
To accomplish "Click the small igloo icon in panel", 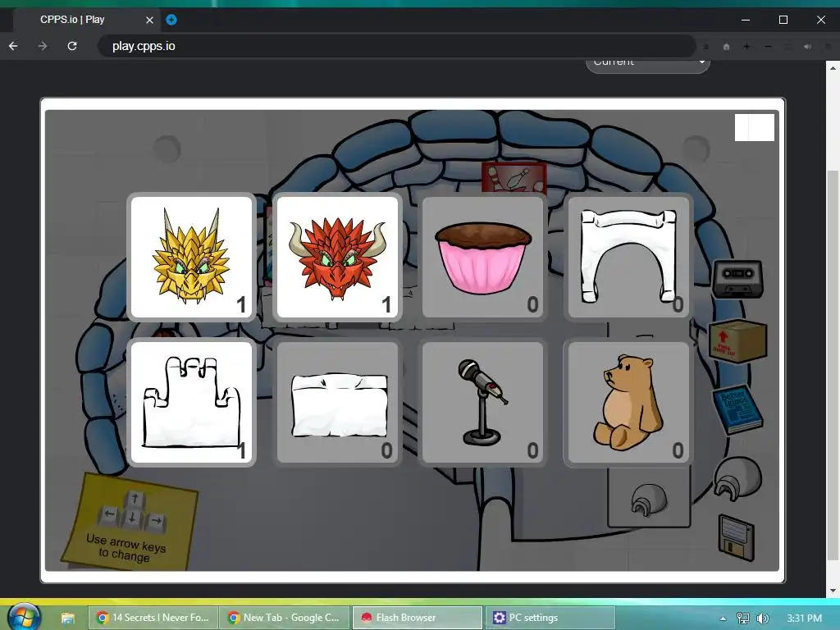I will (650, 500).
